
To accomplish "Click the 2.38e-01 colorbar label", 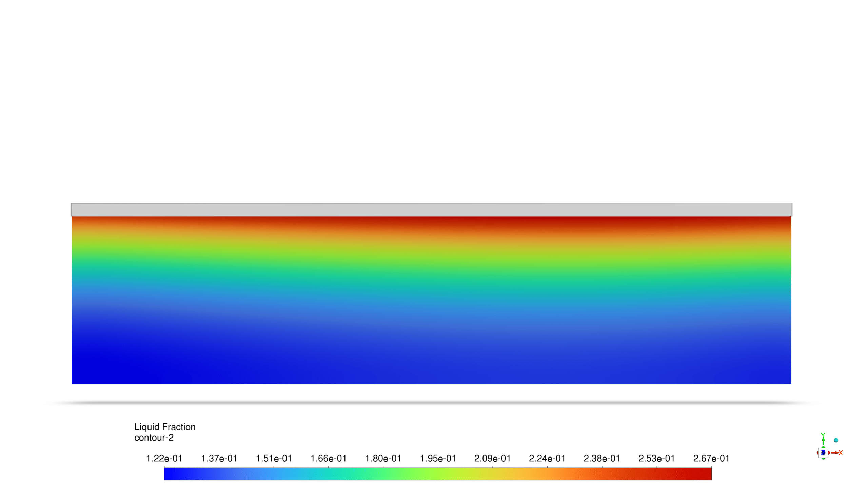I will [601, 458].
